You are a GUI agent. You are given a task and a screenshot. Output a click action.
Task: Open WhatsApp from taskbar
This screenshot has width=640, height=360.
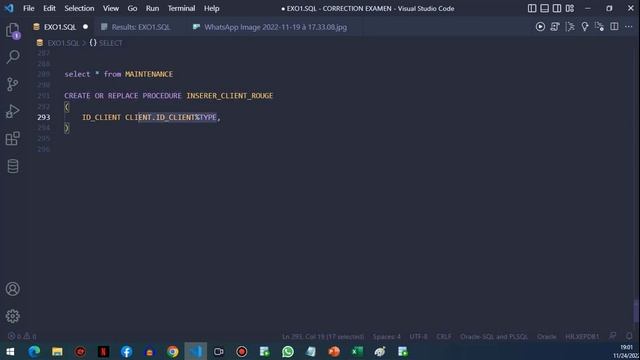(x=288, y=351)
